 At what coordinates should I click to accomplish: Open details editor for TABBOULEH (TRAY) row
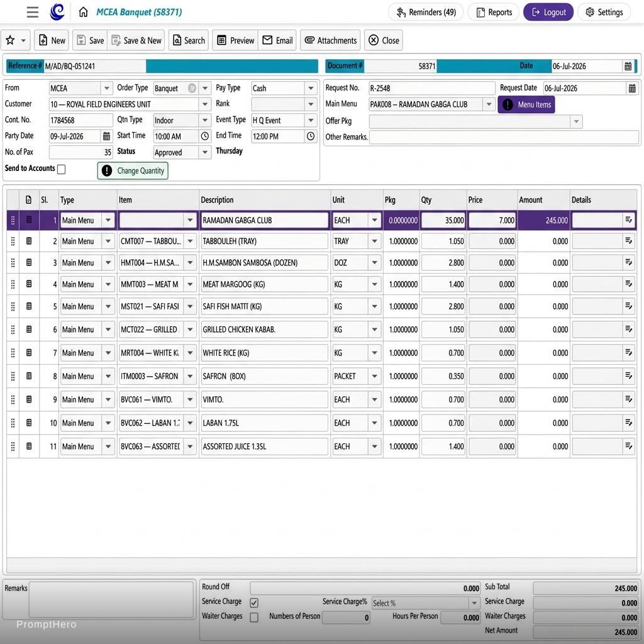point(628,241)
